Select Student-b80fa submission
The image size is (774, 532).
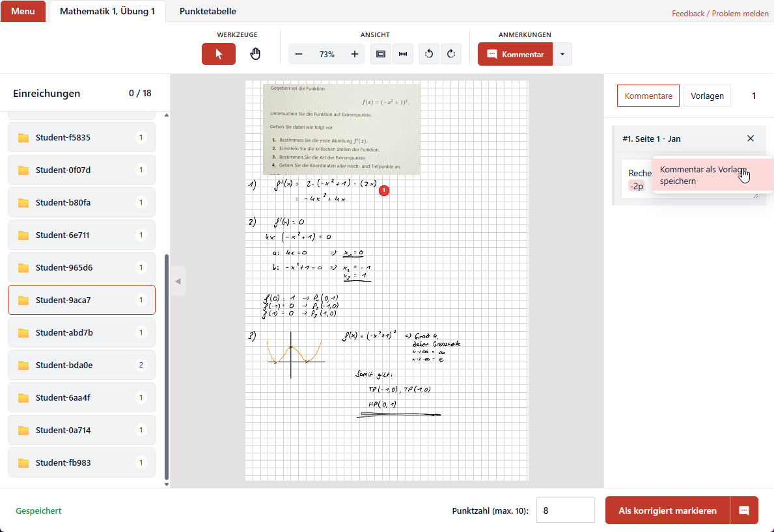coord(81,203)
